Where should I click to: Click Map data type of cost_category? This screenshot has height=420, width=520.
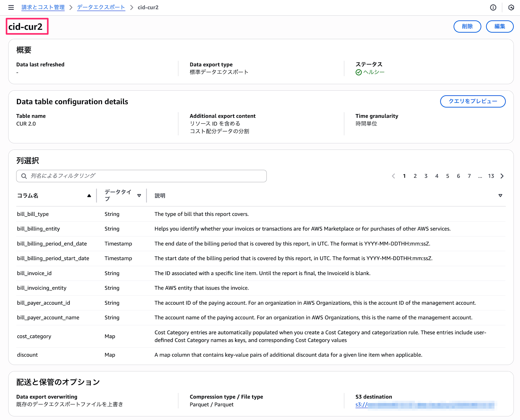click(x=110, y=336)
